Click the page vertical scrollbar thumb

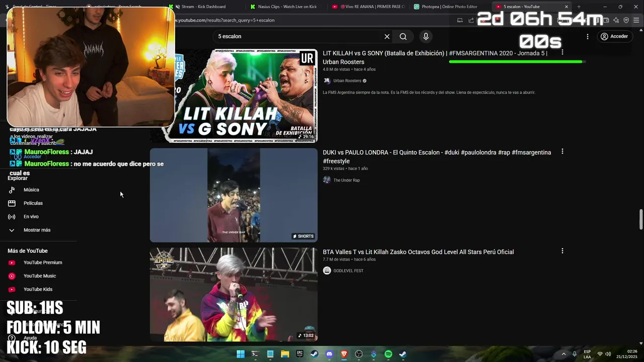point(640,219)
